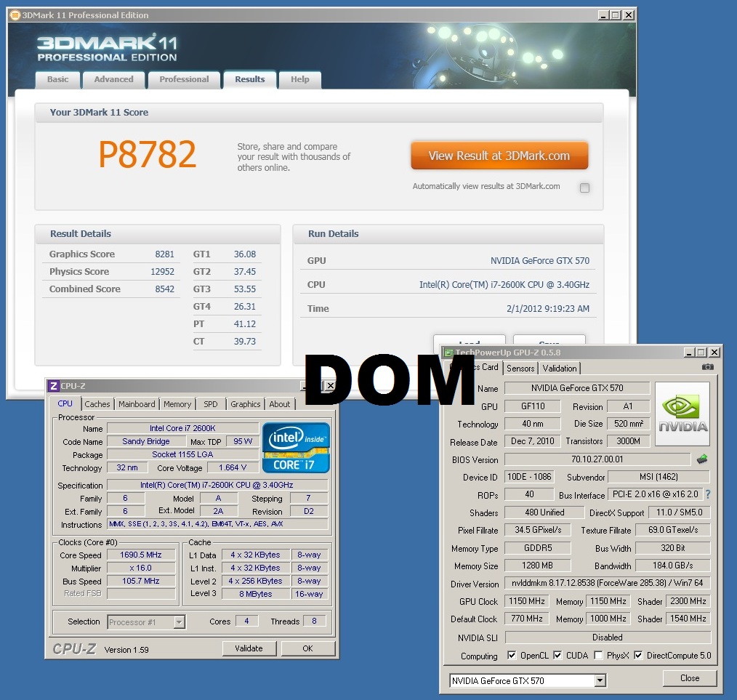
Task: Click the BIOS Version text field
Action: click(597, 459)
